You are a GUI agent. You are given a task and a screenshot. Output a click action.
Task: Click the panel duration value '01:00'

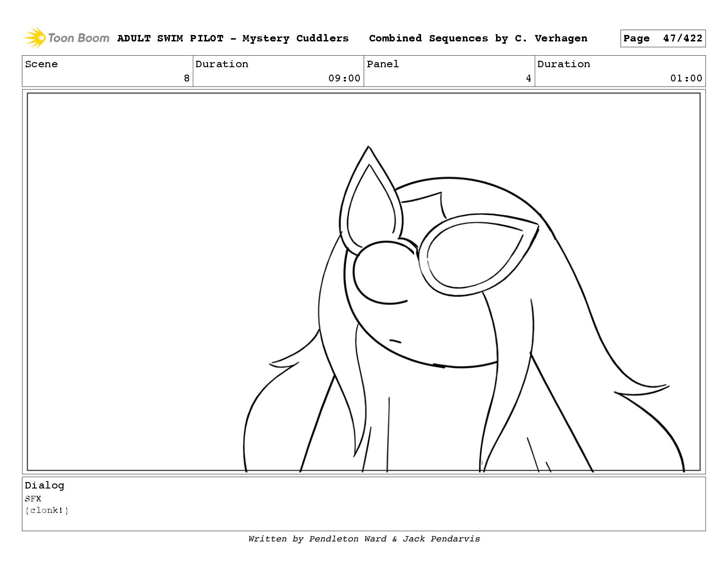(686, 78)
